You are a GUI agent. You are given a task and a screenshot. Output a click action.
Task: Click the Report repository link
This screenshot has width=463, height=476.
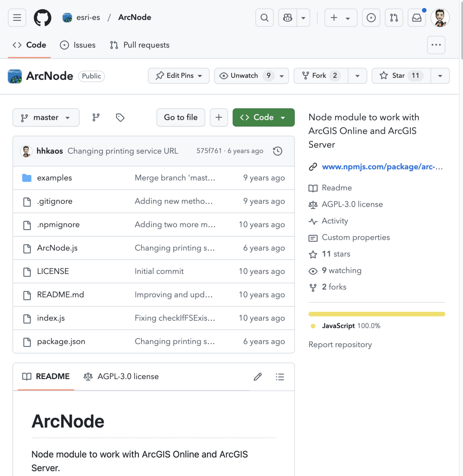340,344
